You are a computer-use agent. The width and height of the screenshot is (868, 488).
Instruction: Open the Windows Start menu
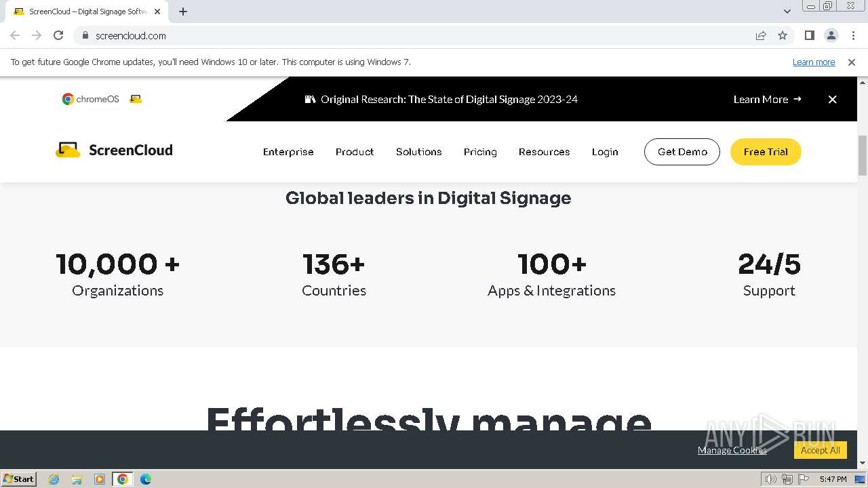[19, 479]
